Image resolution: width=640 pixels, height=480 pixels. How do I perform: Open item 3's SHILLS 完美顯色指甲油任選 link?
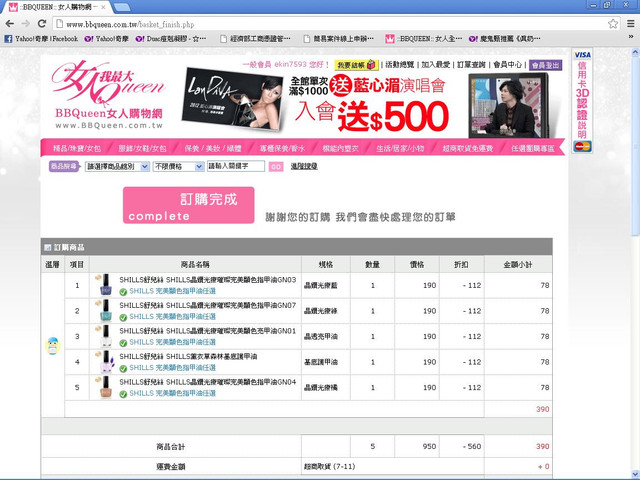pyautogui.click(x=172, y=342)
